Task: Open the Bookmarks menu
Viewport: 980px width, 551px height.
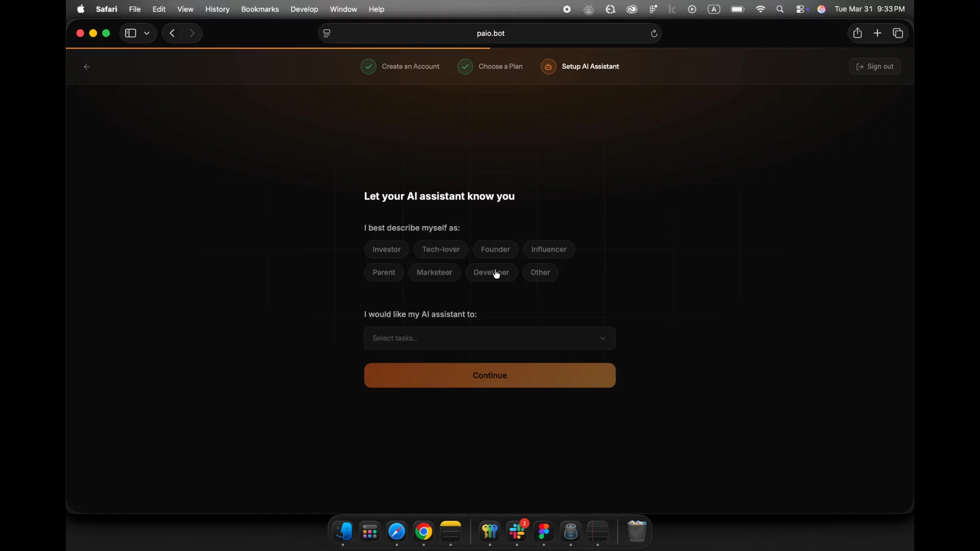Action: [260, 9]
